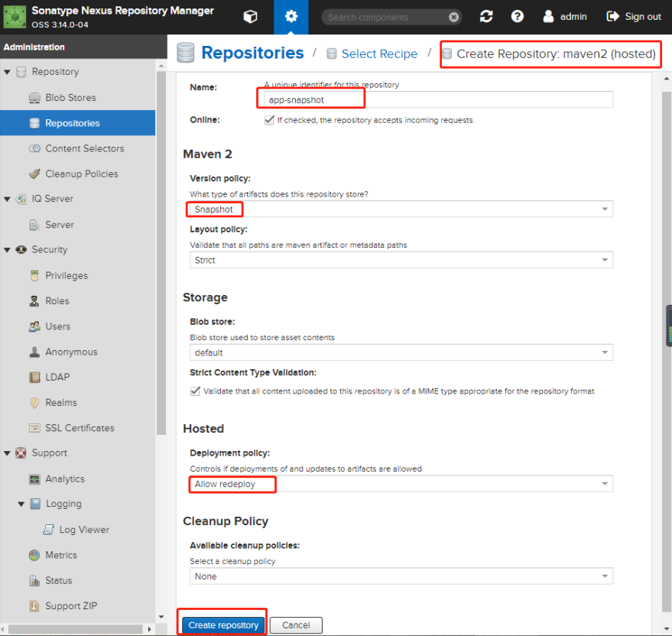
Task: Click the Refresh icon in top bar
Action: (486, 17)
